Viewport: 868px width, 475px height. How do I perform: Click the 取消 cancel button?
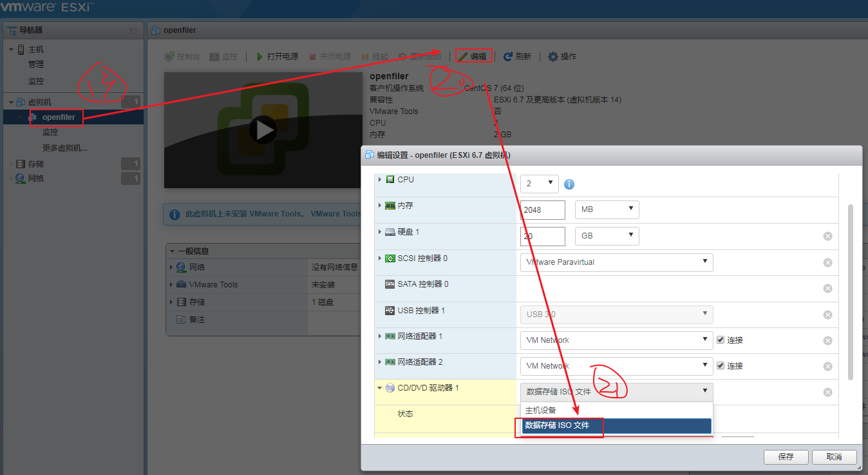pyautogui.click(x=834, y=456)
